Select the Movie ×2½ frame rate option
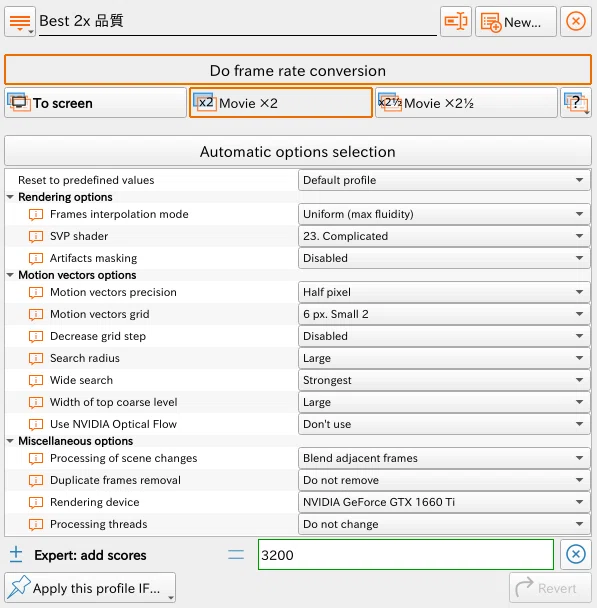The height and width of the screenshot is (608, 597). tap(466, 103)
